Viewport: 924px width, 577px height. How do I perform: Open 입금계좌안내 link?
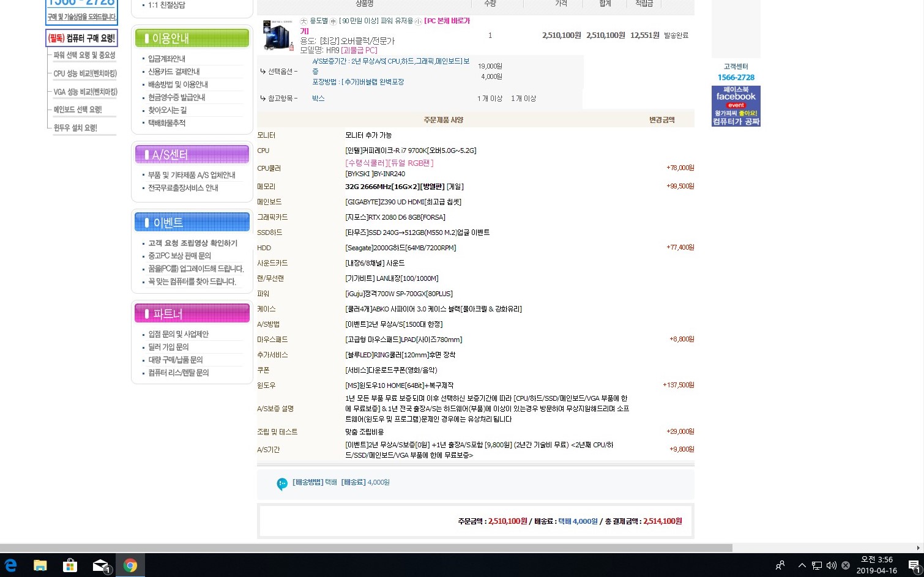(x=166, y=59)
